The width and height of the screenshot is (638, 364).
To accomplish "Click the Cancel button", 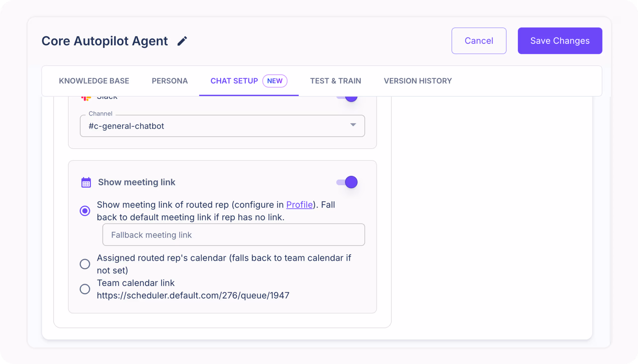I will pyautogui.click(x=479, y=41).
